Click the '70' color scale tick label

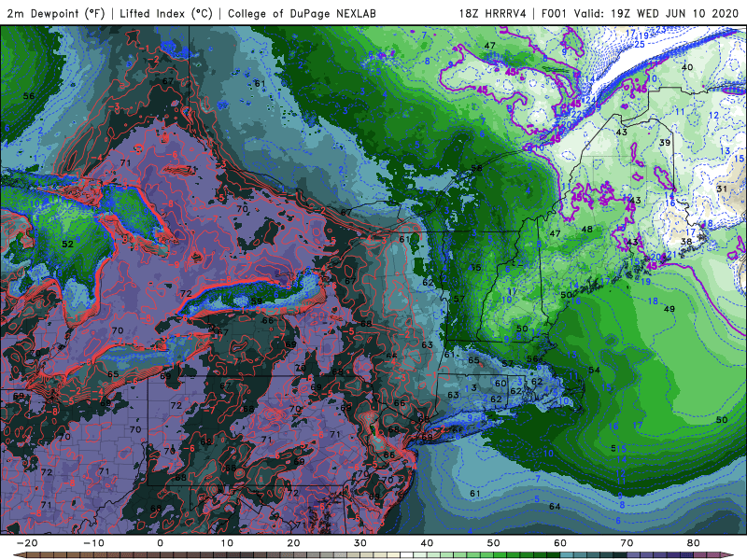pos(627,543)
